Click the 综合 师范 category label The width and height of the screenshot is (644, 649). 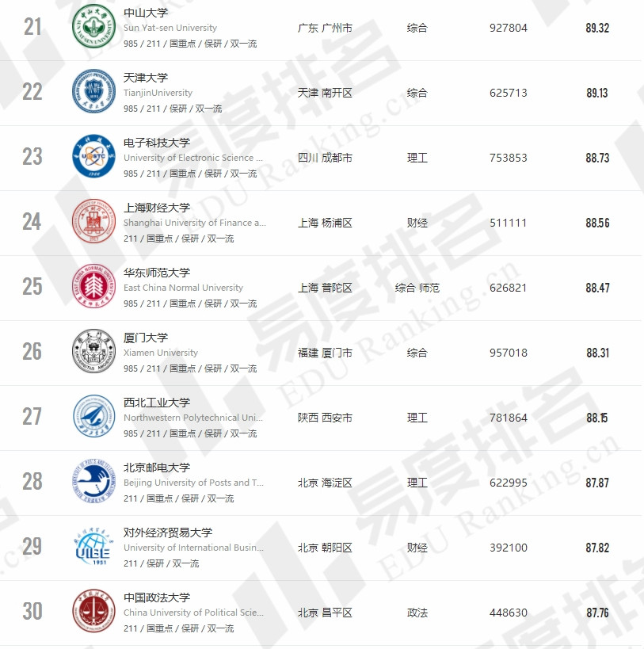click(x=417, y=288)
